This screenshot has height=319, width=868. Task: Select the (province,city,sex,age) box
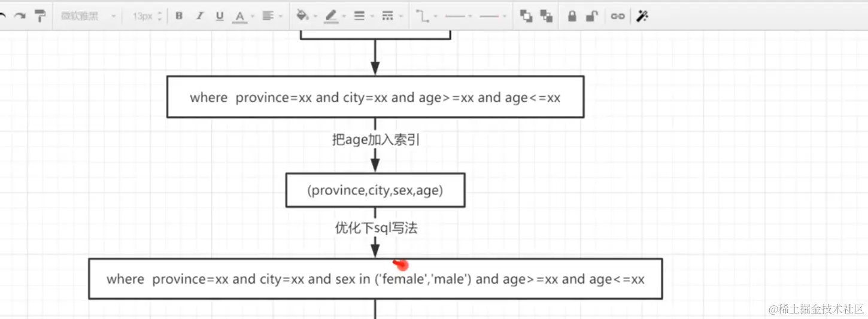[375, 190]
